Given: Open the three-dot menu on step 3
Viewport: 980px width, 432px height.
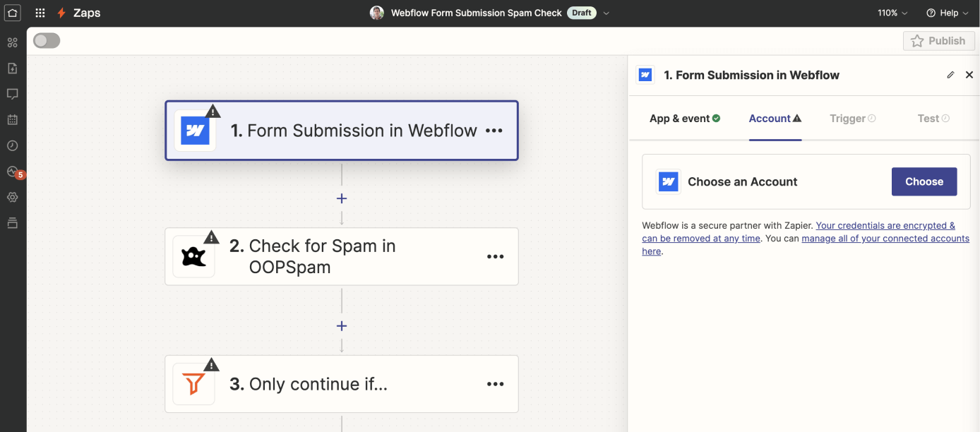Looking at the screenshot, I should pos(496,384).
